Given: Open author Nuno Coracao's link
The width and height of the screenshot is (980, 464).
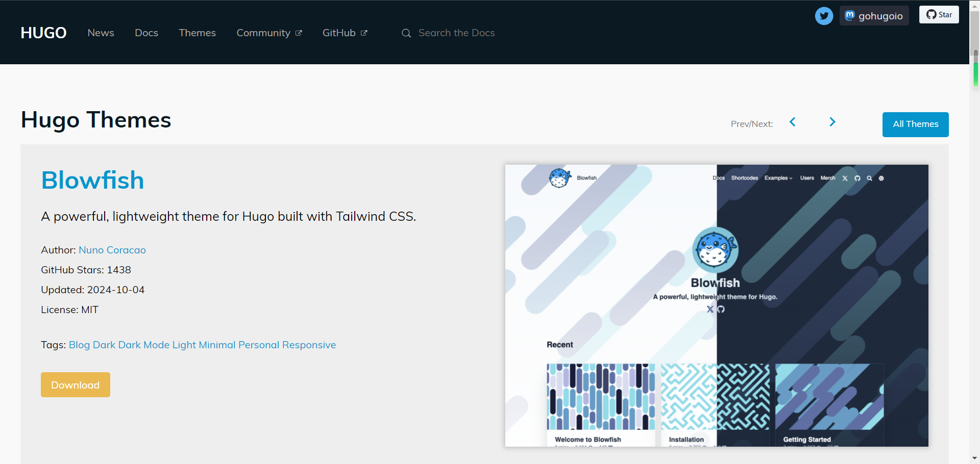Looking at the screenshot, I should [x=112, y=250].
